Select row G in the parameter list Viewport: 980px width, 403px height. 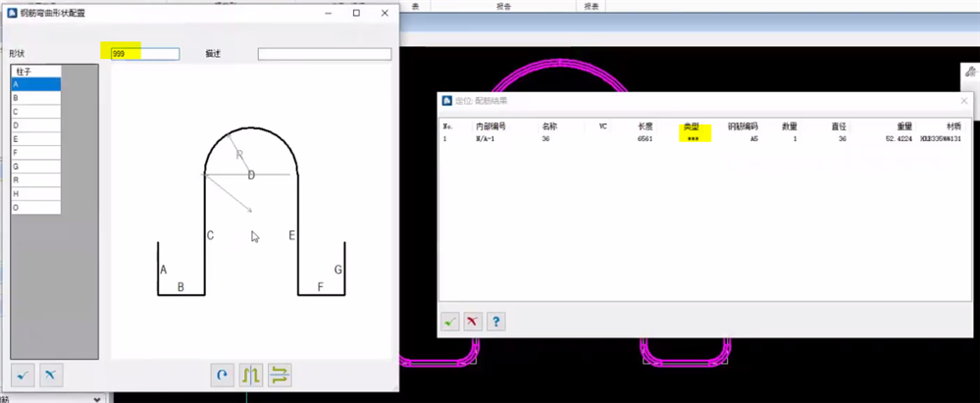36,167
